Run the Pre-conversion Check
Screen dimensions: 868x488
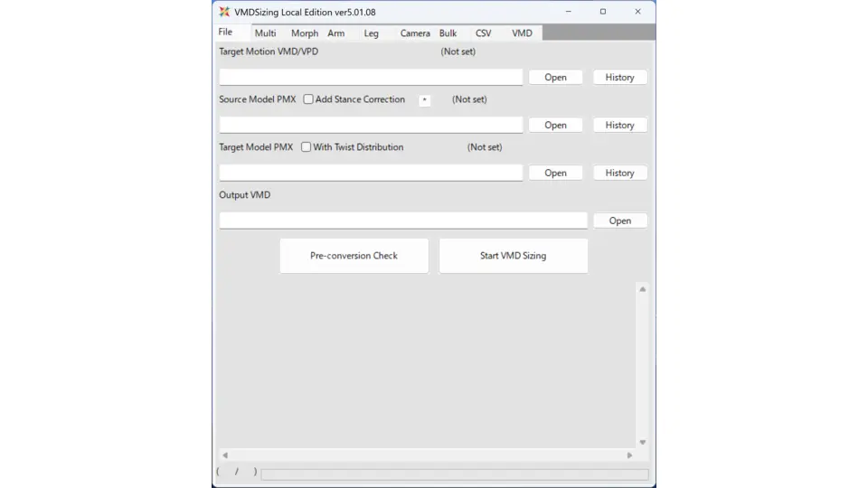(354, 256)
